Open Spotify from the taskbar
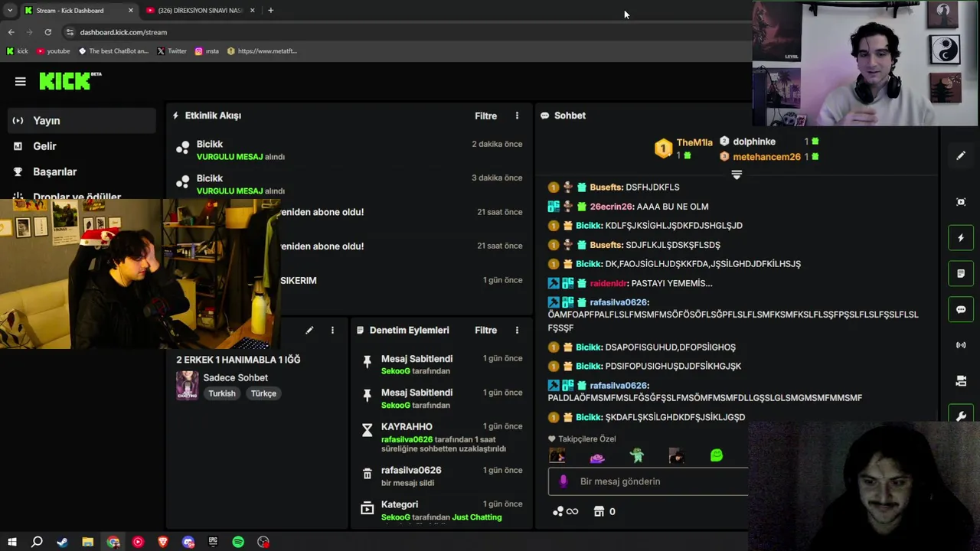 [238, 542]
